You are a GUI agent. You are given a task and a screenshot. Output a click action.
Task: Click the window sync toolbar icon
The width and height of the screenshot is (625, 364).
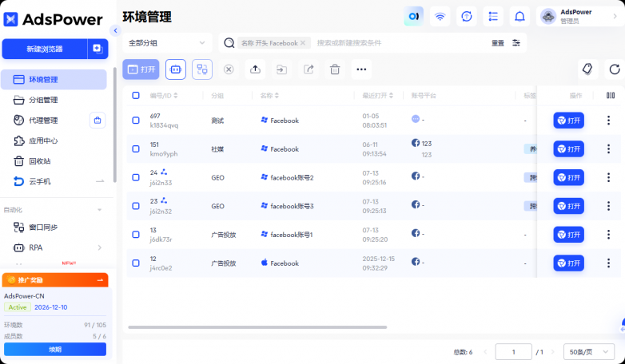(x=202, y=69)
